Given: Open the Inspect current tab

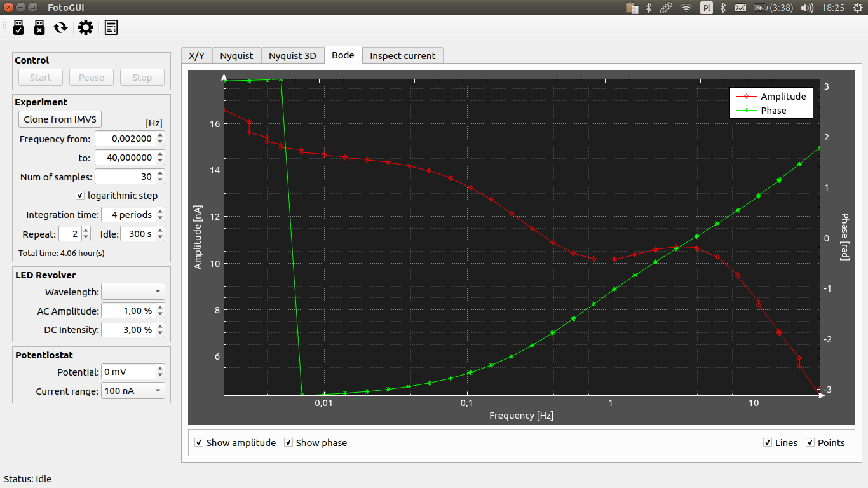Looking at the screenshot, I should [403, 55].
